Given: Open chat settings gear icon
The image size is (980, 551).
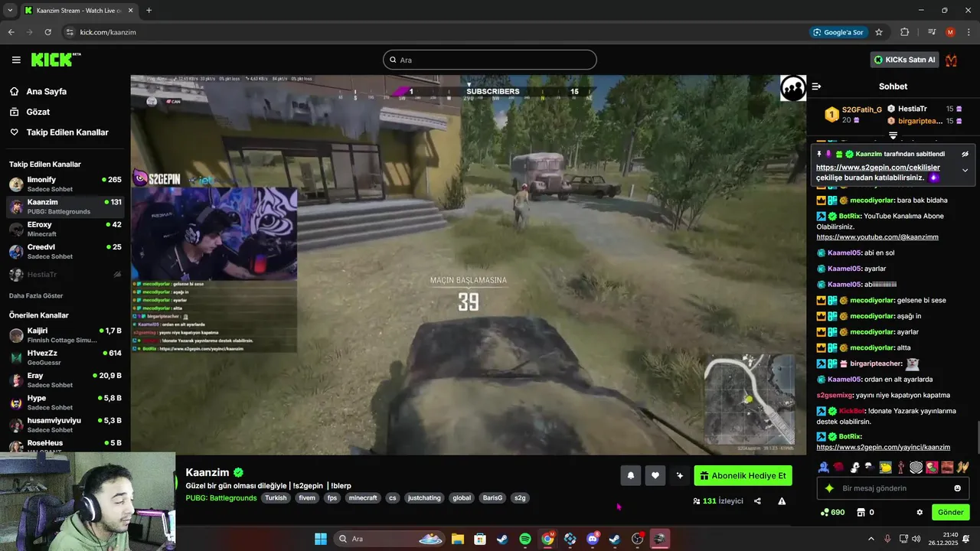Looking at the screenshot, I should pos(920,512).
